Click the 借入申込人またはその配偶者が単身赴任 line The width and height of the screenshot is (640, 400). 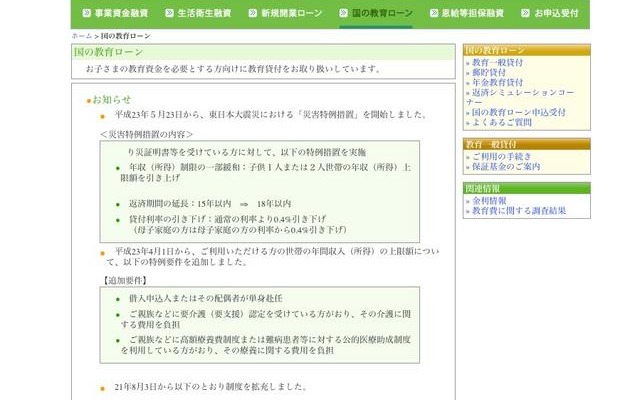[206, 298]
